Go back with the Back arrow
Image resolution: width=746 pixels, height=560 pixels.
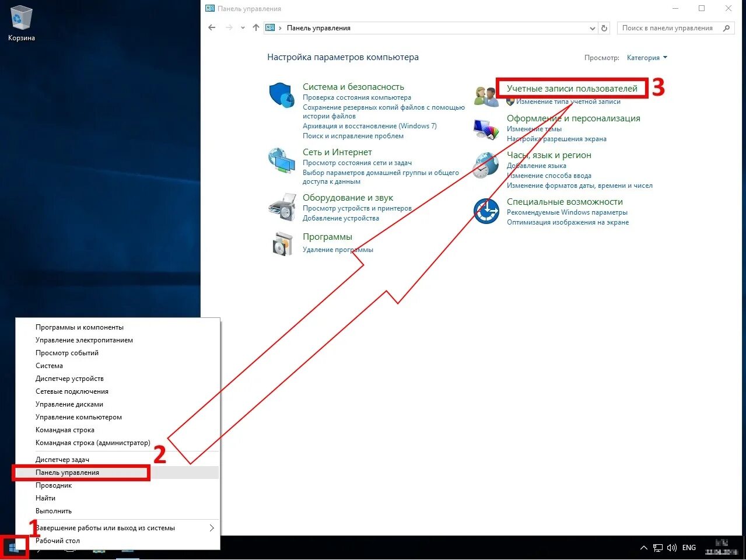[212, 27]
